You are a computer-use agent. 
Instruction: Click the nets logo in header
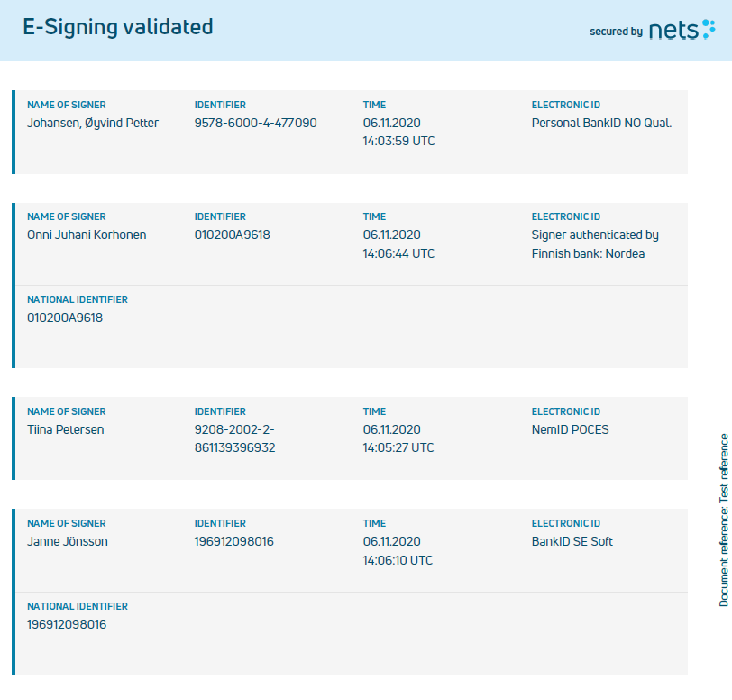pos(682,30)
